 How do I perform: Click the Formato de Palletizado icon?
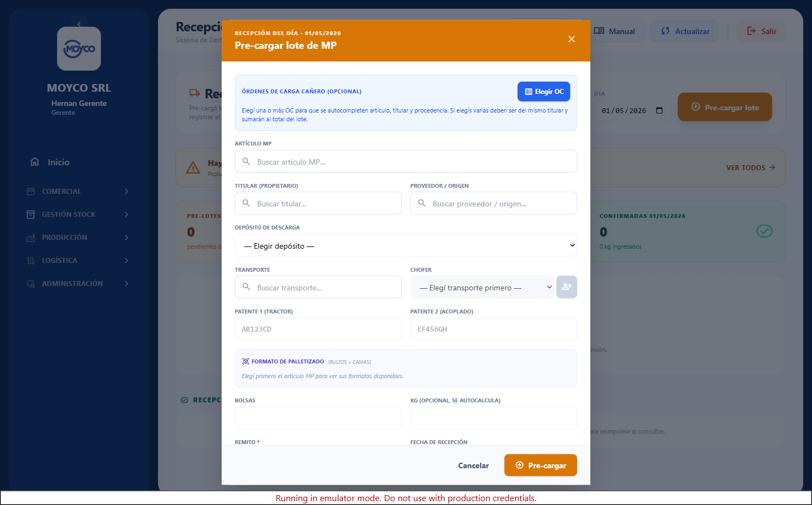(246, 361)
